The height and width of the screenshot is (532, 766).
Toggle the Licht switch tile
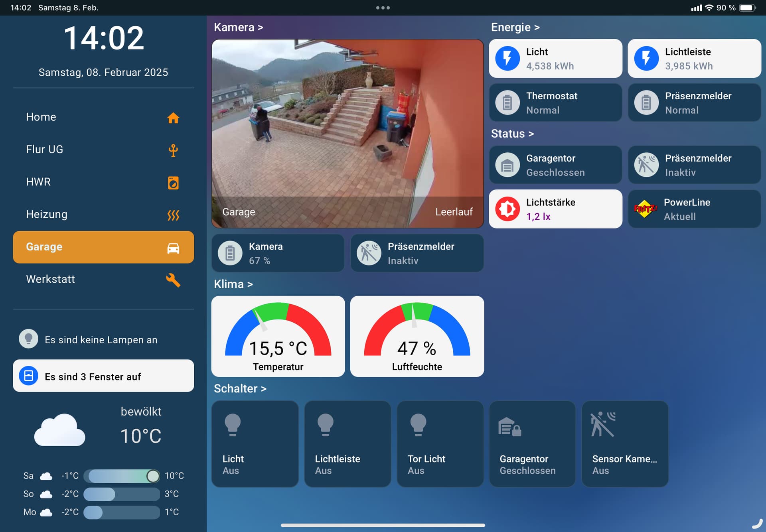click(x=255, y=444)
